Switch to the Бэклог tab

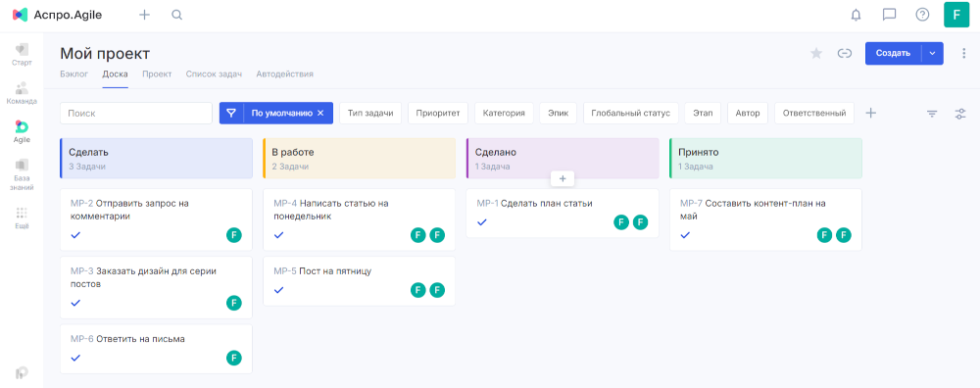click(x=73, y=73)
